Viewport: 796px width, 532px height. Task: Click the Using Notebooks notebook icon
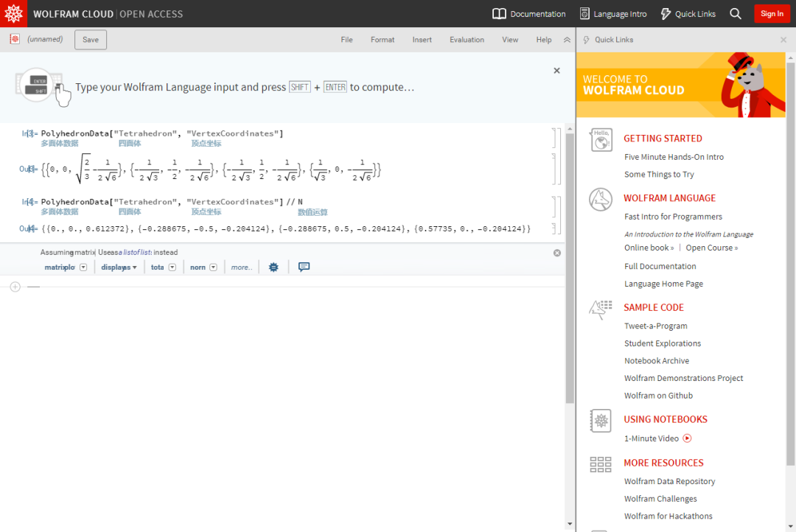pos(601,421)
